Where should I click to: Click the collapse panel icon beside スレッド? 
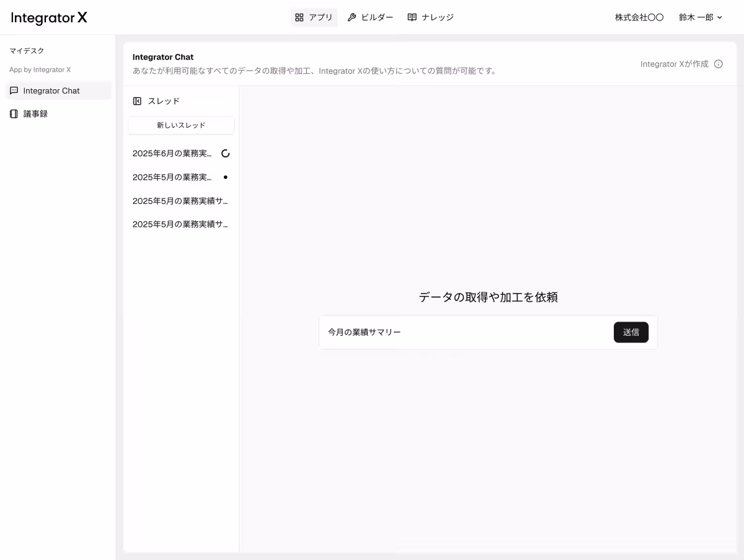(136, 100)
